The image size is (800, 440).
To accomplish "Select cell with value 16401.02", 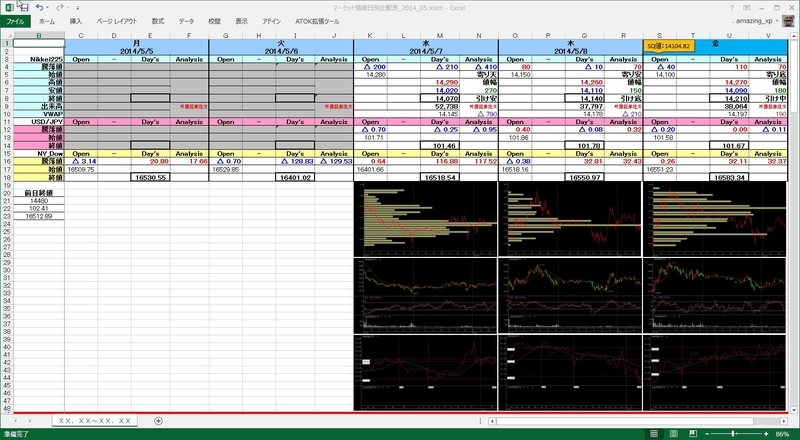I will [x=295, y=177].
